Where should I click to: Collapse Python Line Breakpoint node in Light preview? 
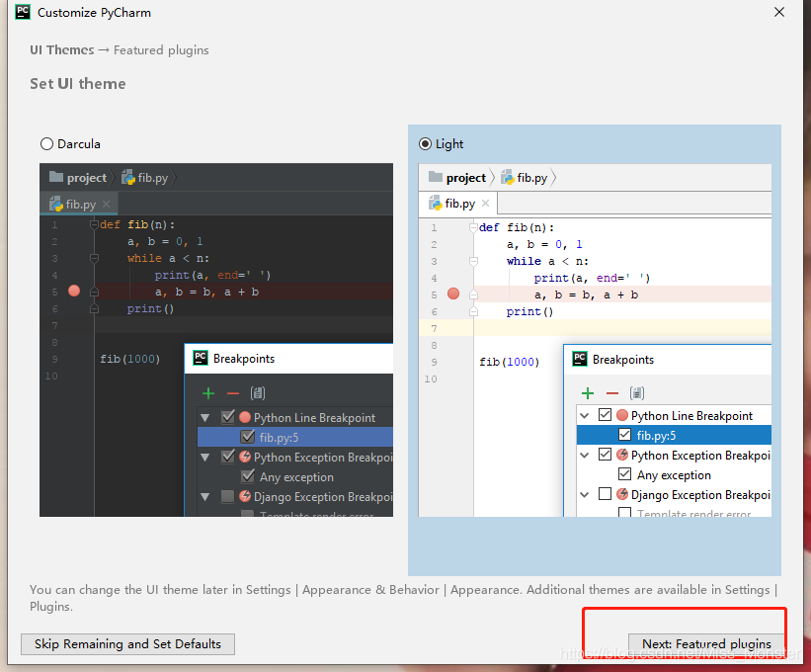[x=585, y=415]
